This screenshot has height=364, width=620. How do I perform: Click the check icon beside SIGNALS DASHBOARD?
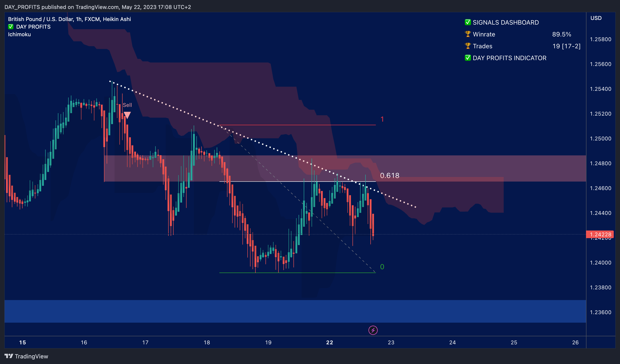[x=467, y=22]
